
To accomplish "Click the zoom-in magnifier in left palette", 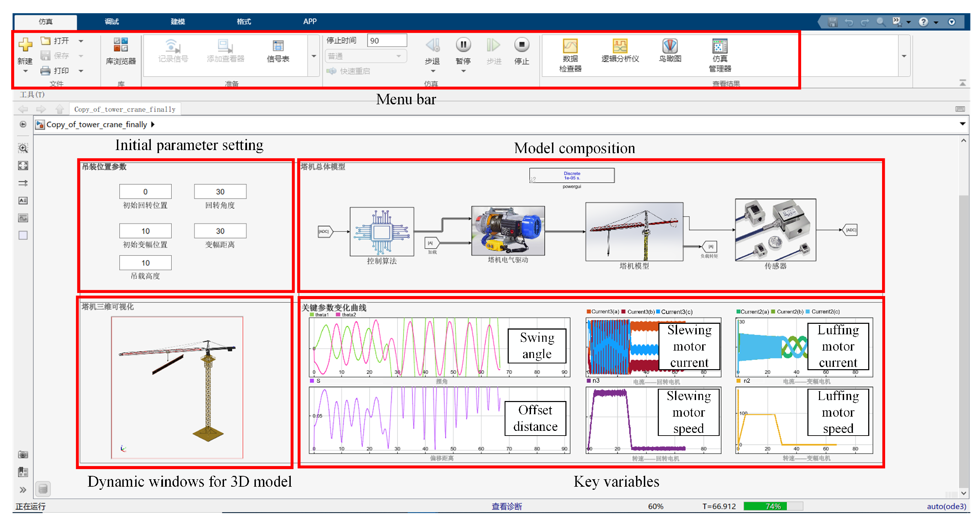I will click(23, 148).
